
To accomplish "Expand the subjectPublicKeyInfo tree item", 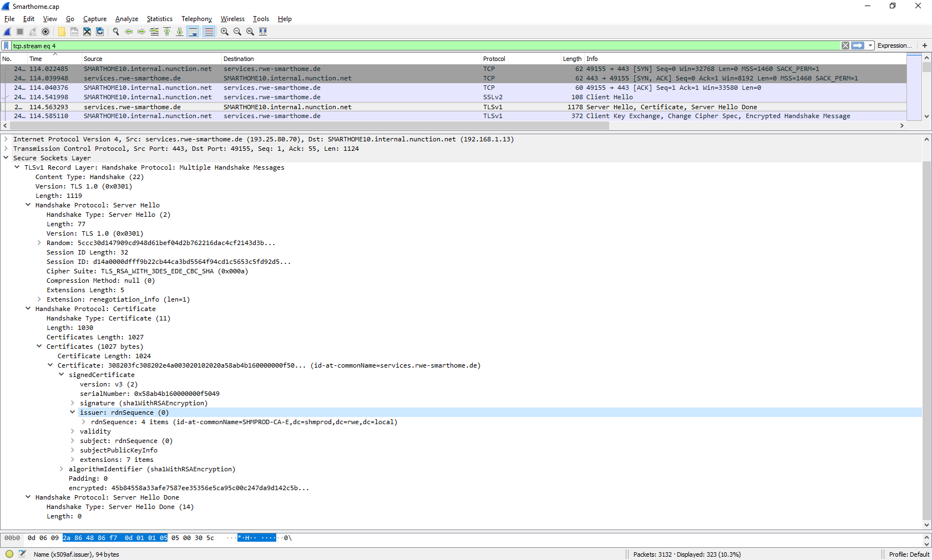I will [x=72, y=450].
